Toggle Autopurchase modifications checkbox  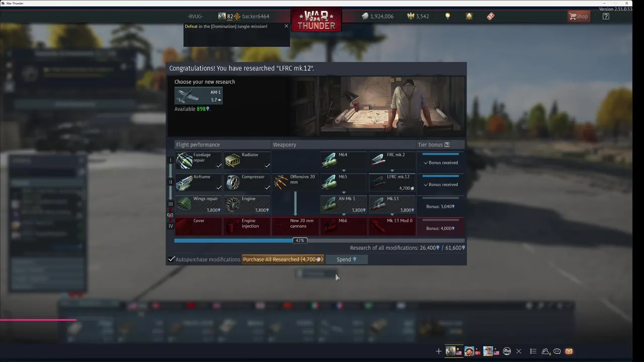point(172,259)
